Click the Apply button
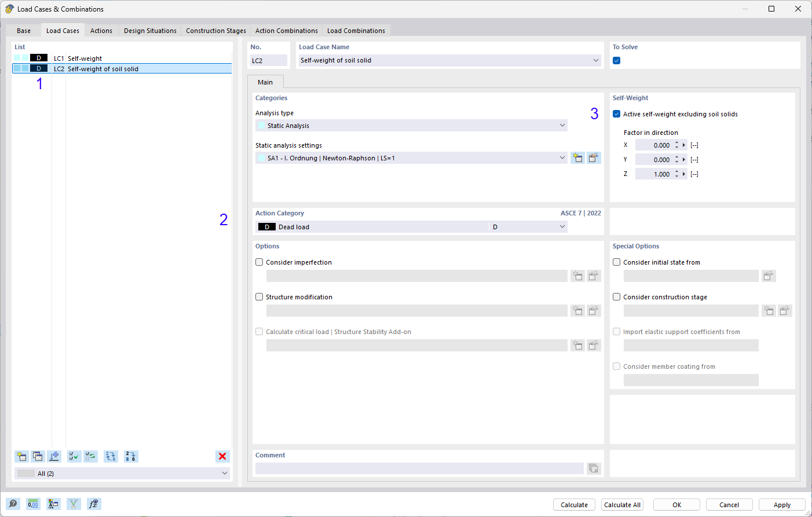The image size is (812, 517). pos(782,505)
